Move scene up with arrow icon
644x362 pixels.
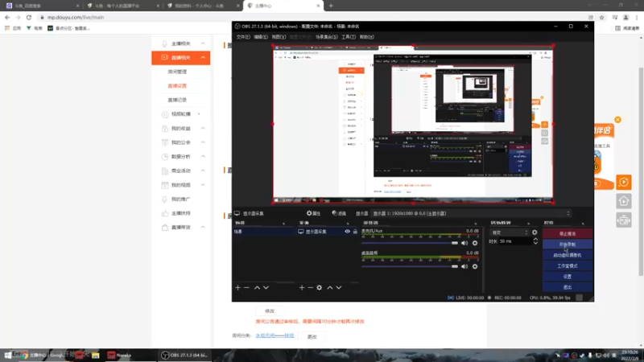point(257,288)
